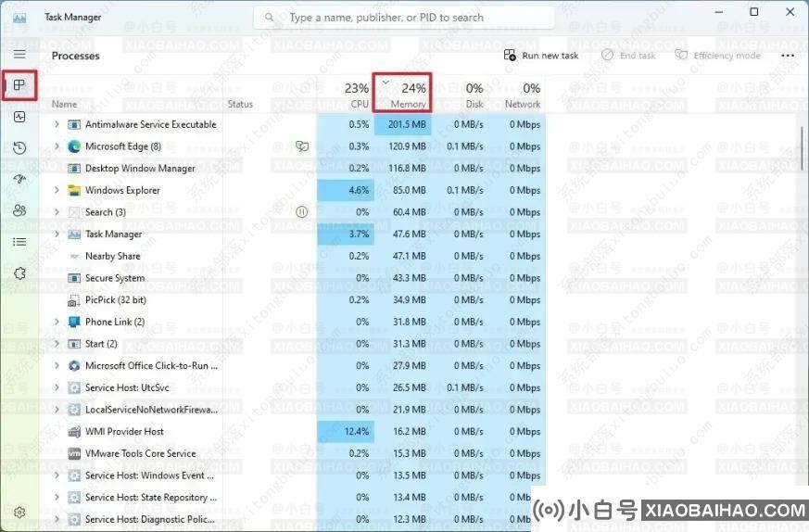
Task: Sort by the Disk column header
Action: click(461, 94)
